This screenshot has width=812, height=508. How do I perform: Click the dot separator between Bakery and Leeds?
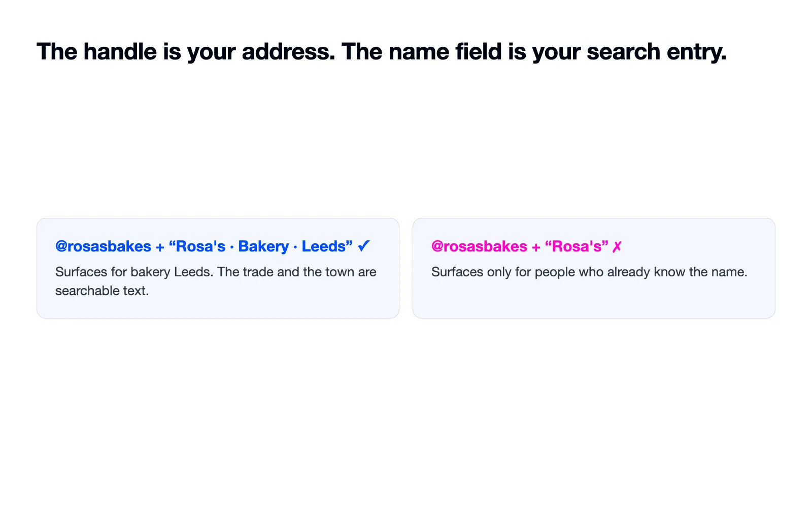point(295,247)
